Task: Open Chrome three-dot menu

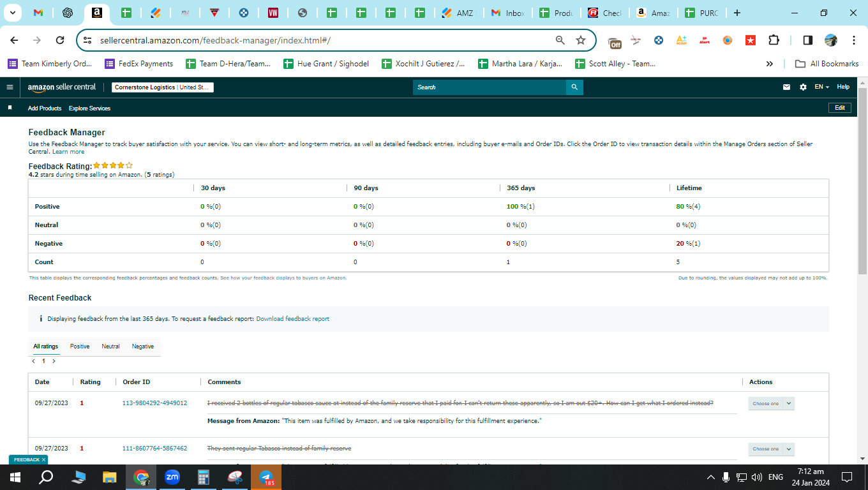Action: pyautogui.click(x=854, y=40)
